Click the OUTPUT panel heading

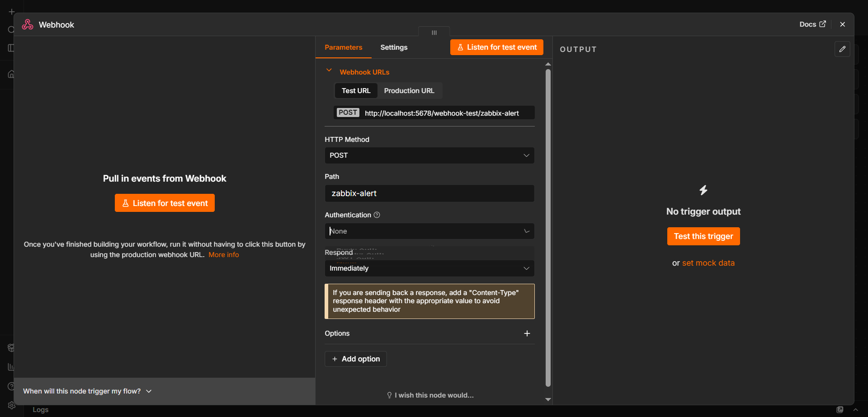578,49
